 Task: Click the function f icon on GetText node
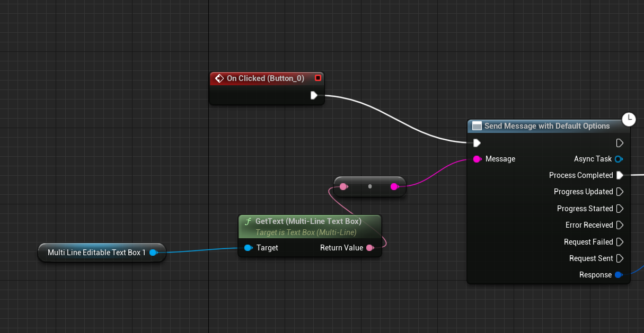248,221
